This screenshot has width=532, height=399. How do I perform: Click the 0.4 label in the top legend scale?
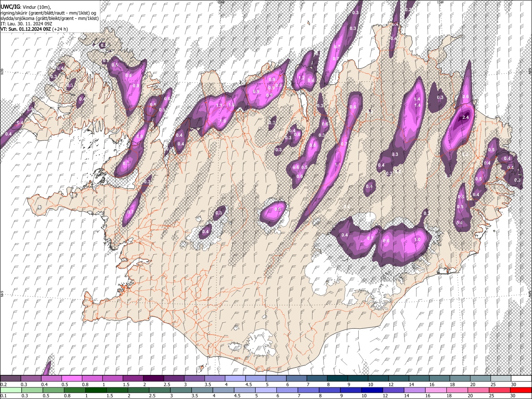coord(44,384)
